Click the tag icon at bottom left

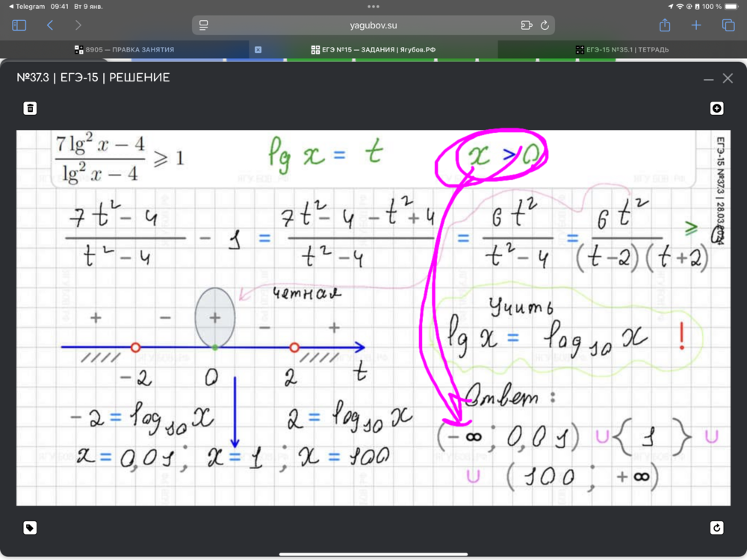pos(30,528)
